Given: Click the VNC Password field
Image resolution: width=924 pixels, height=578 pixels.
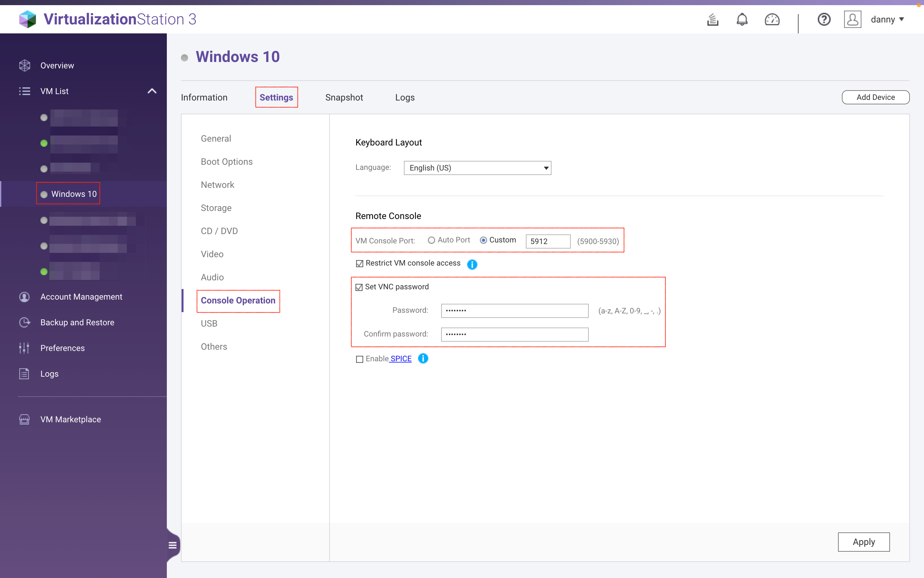Looking at the screenshot, I should point(515,311).
